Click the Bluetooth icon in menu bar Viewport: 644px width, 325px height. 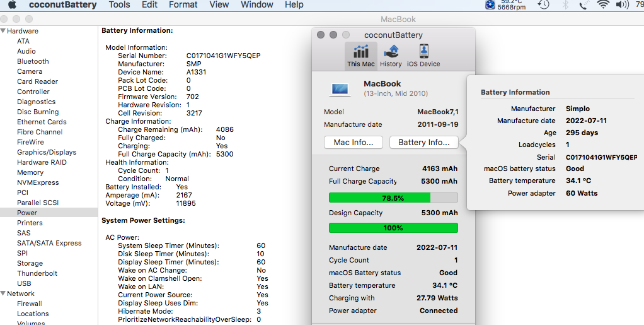[x=566, y=4]
